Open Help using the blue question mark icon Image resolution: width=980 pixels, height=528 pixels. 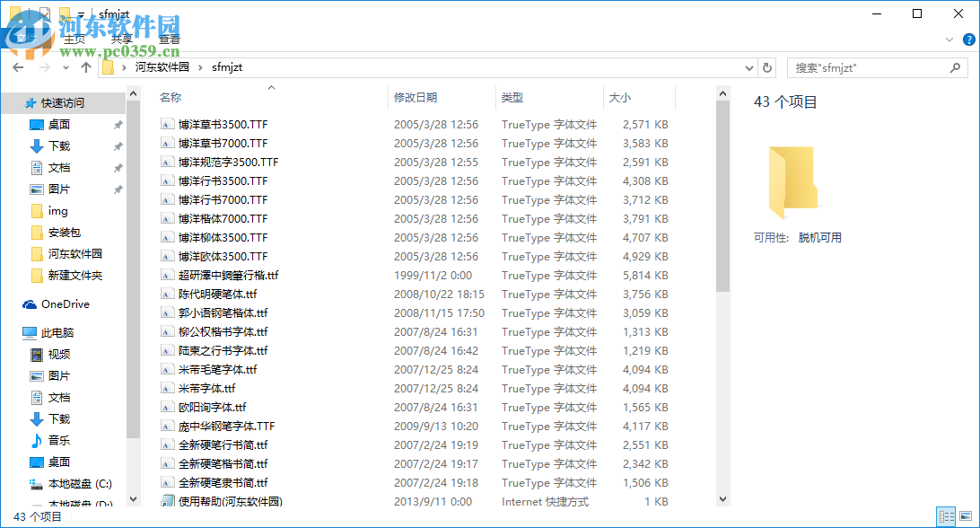click(968, 40)
